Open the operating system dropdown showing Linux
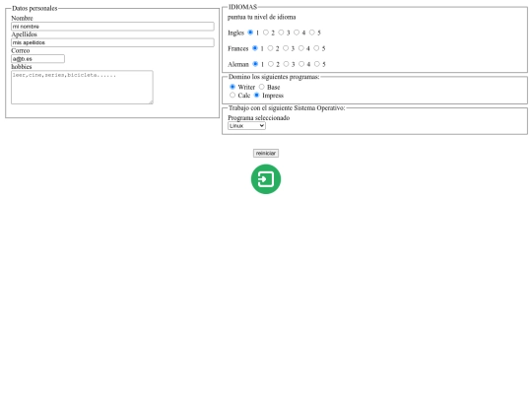532x399 pixels. click(246, 126)
